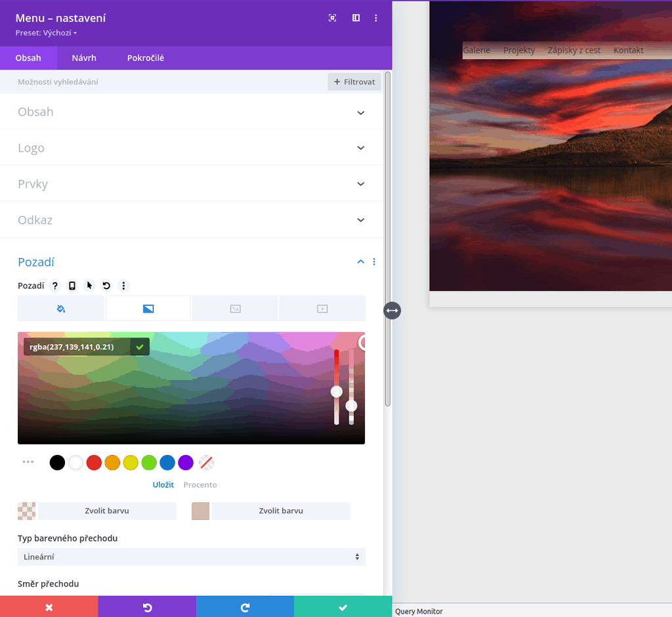Click the Procento link
Screen dimensions: 672x617
pyautogui.click(x=200, y=484)
